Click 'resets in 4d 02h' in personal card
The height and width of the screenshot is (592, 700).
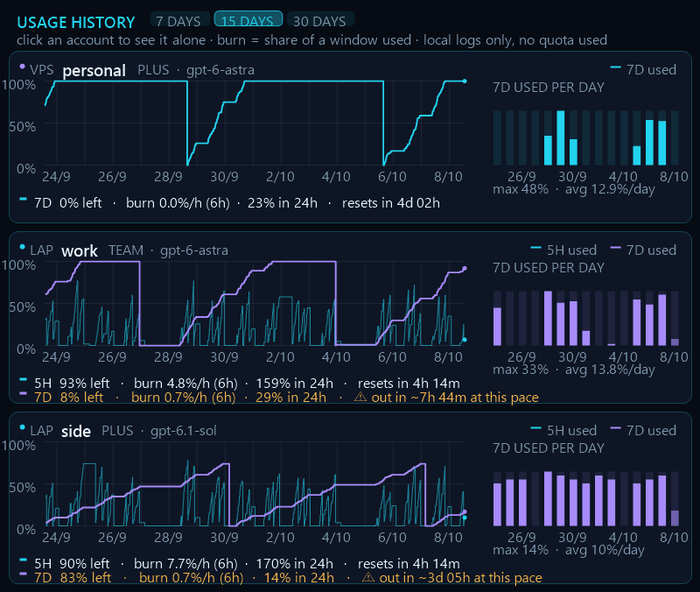pos(391,203)
